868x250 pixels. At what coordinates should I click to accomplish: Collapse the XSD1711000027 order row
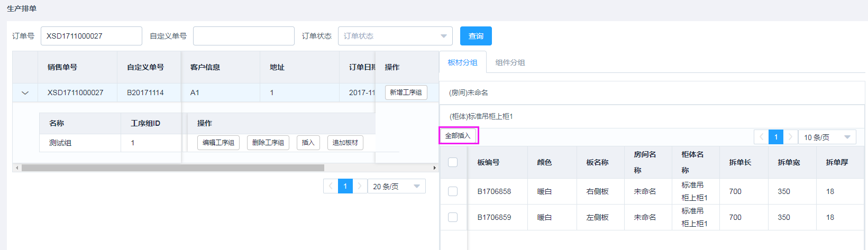25,92
